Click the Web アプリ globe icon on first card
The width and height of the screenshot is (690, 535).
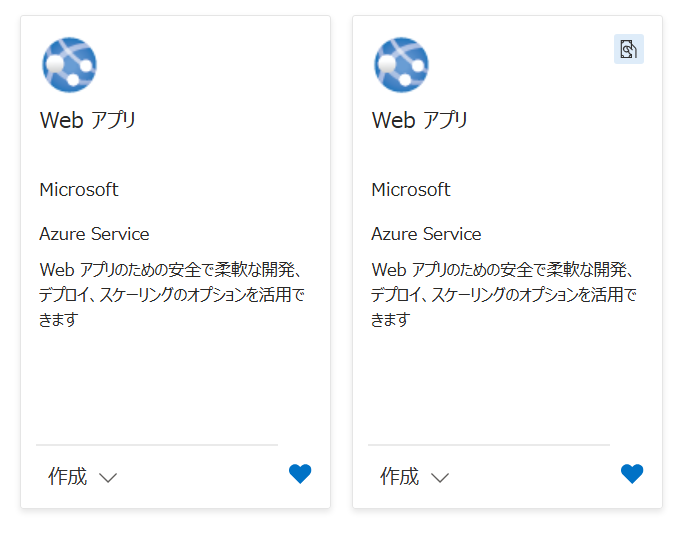pos(69,65)
